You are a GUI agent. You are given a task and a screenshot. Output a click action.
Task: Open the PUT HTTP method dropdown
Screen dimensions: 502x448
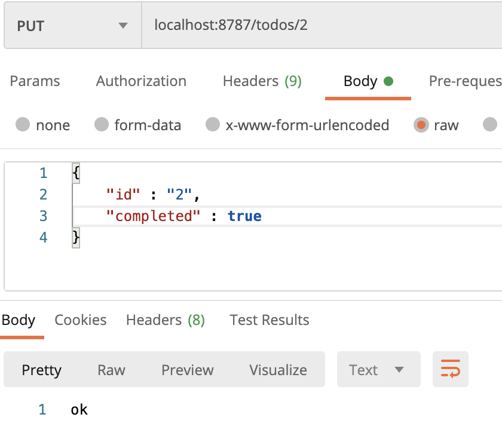tap(73, 26)
